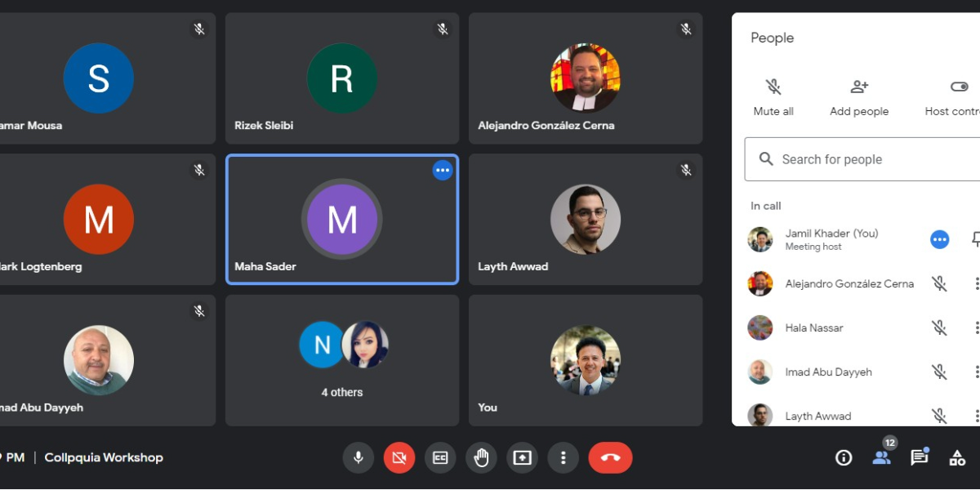Screen dimensions: 980x490
Task: Click the Present now screen-share icon
Action: (x=522, y=458)
